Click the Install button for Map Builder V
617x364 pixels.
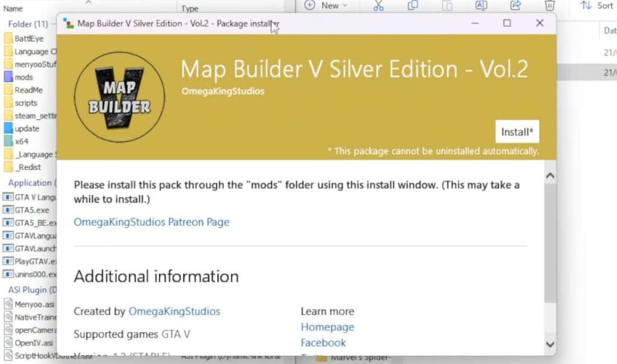click(516, 131)
